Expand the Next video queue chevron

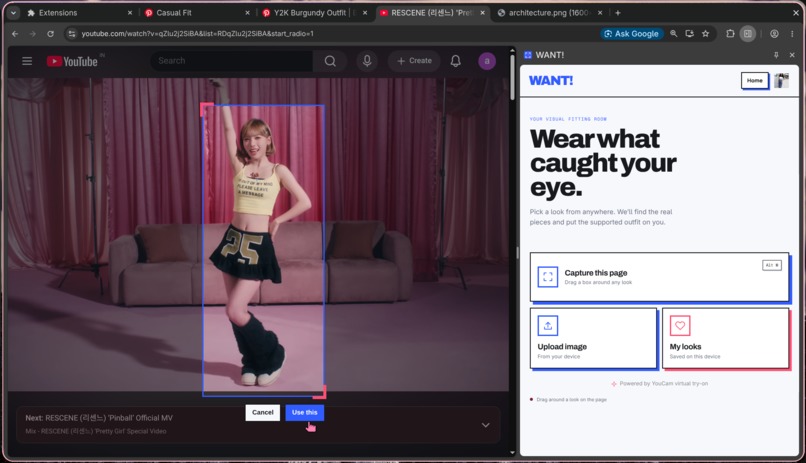pyautogui.click(x=485, y=425)
